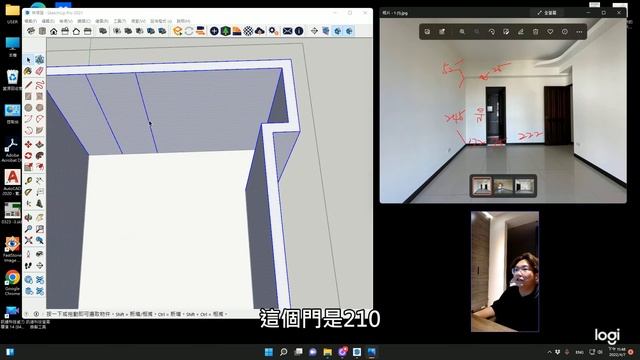Click the Zoom Extents tool
640x360 pixels.
[28, 240]
